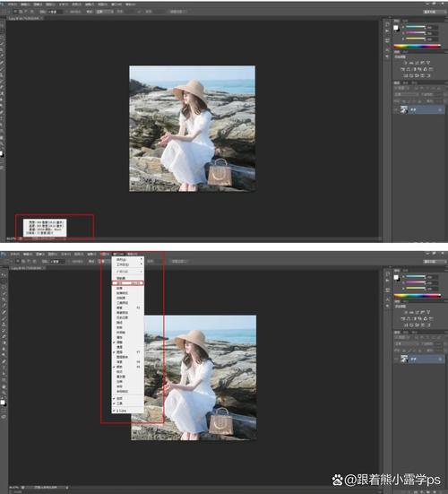Image resolution: width=448 pixels, height=494 pixels.
Task: Select Channel Mixer adjustment icon in top window
Action: [425, 69]
